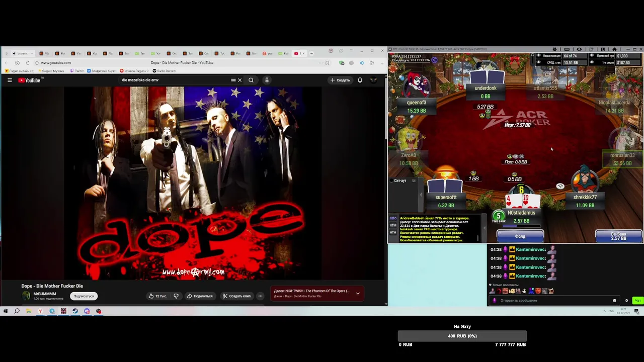Viewport: 644px width, 362px height.
Task: Go to the YouTube home logo
Action: [29, 80]
